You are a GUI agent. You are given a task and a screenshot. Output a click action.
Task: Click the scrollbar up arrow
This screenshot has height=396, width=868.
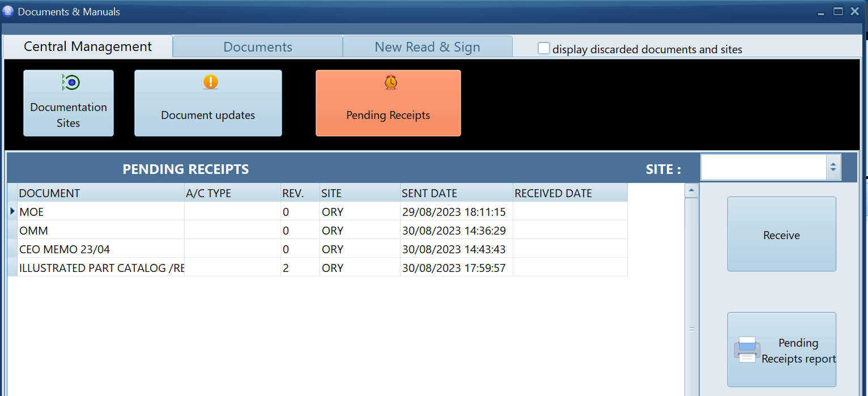pyautogui.click(x=691, y=190)
